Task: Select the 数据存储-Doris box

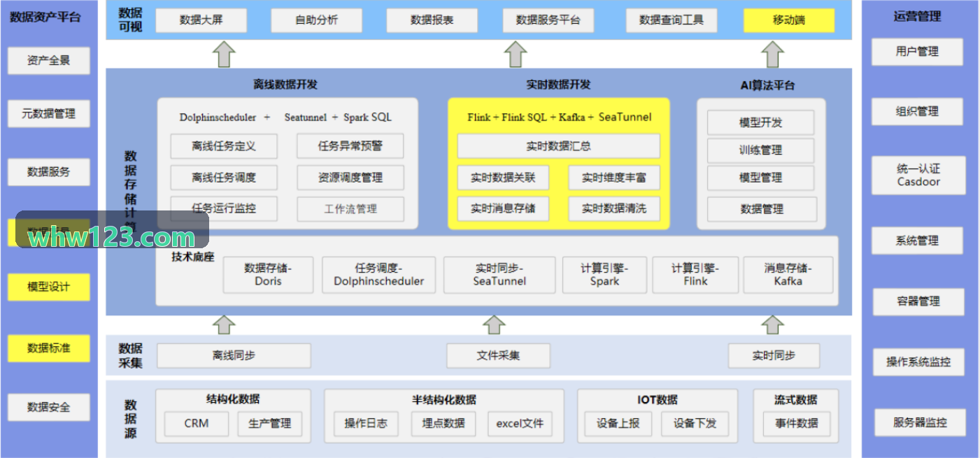Action: (x=269, y=275)
